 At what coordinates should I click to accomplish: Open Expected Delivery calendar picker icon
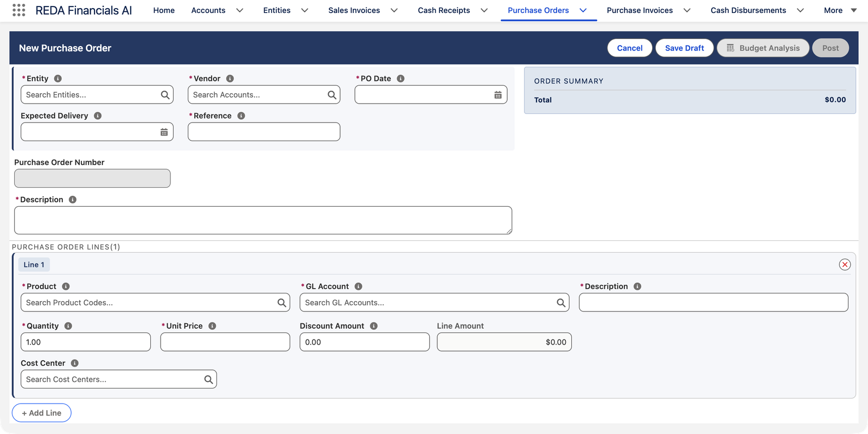pyautogui.click(x=164, y=132)
